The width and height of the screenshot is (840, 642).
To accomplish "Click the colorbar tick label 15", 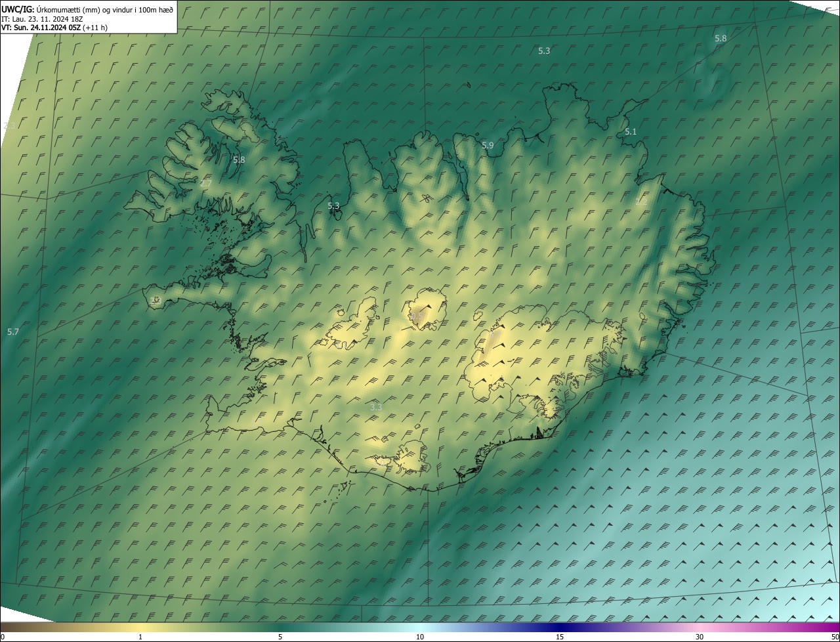I will tap(560, 637).
